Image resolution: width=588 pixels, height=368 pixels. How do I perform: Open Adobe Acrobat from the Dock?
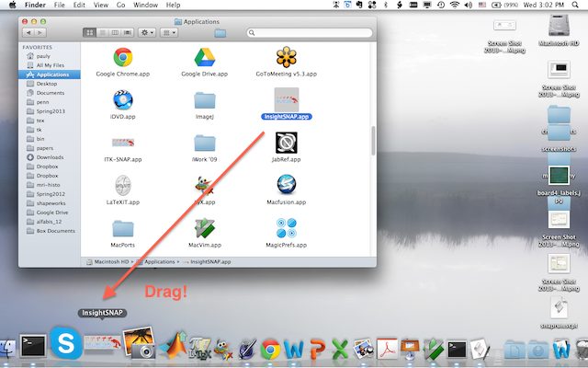click(387, 348)
